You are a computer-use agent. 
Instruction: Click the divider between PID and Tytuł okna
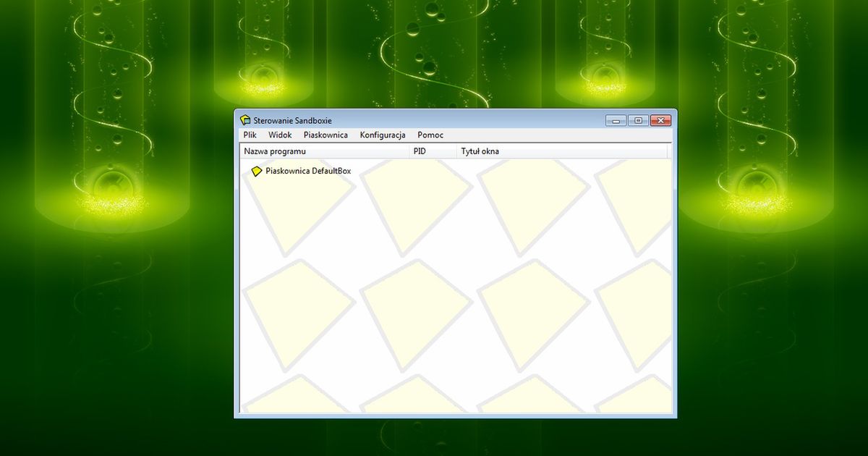tap(456, 151)
